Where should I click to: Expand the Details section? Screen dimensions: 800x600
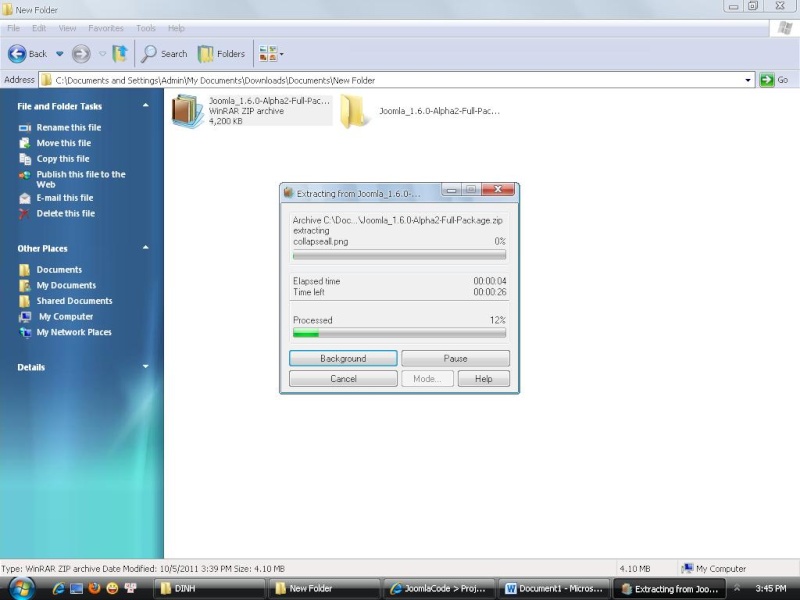click(145, 366)
